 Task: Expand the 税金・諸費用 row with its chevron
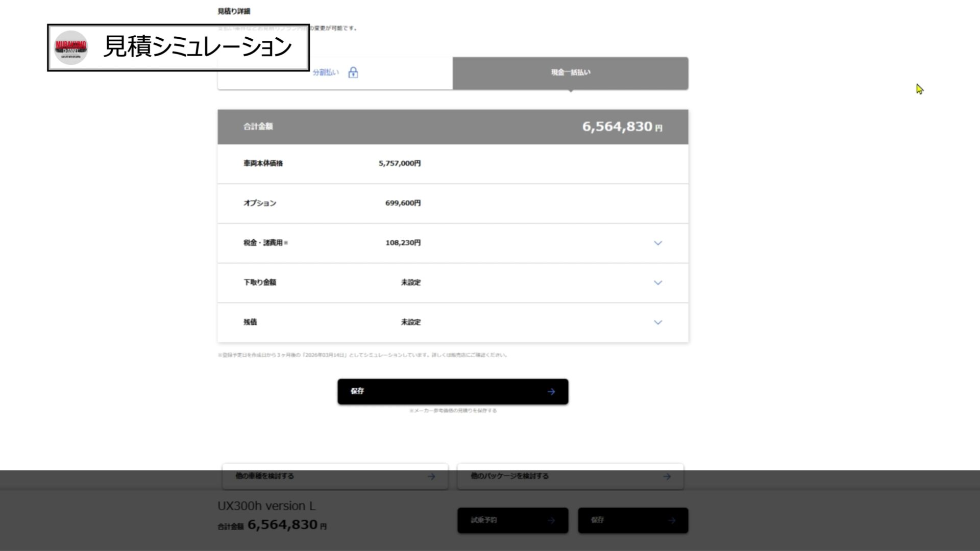(x=658, y=243)
